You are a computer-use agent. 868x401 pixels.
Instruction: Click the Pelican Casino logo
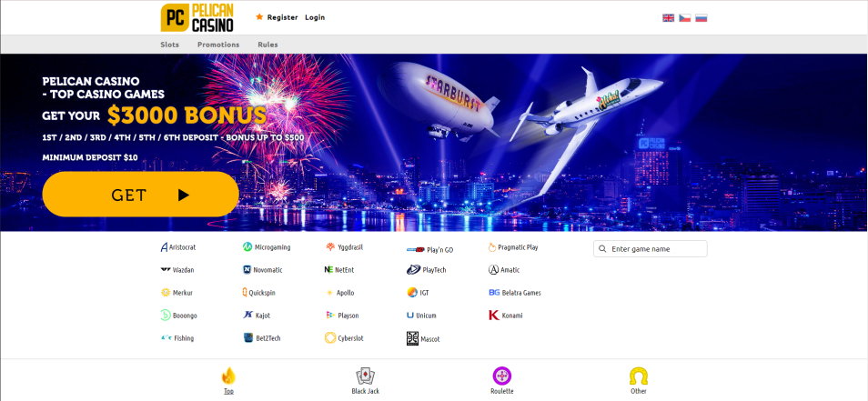[197, 17]
